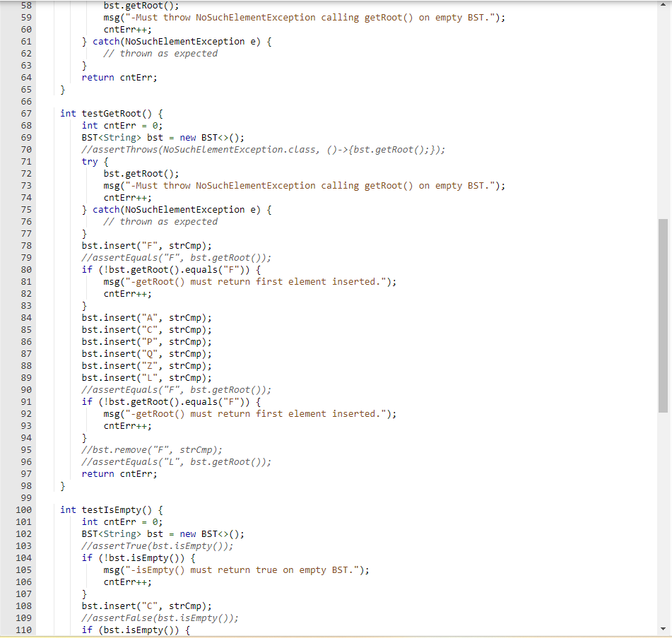Click line number 67 in the gutter

tap(26, 113)
